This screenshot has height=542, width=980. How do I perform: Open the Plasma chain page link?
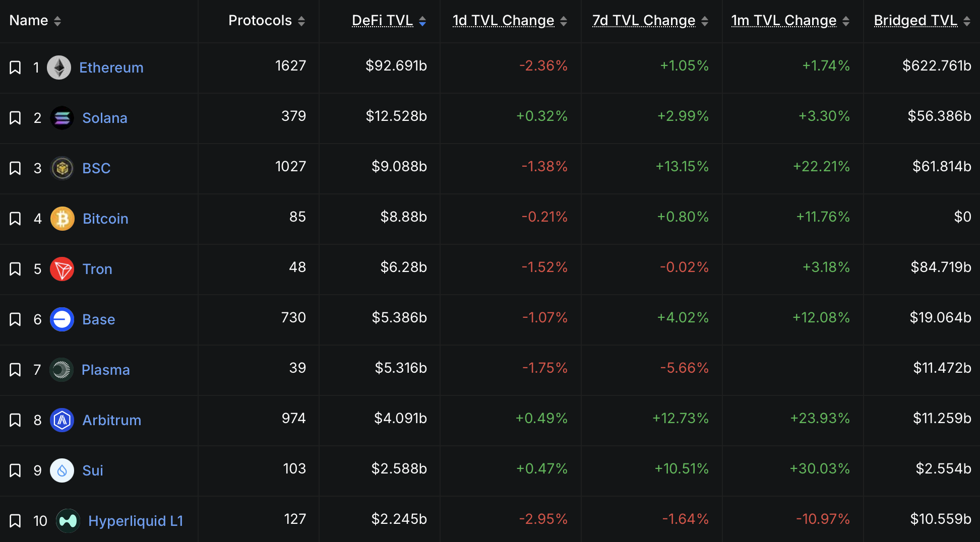[x=106, y=370]
